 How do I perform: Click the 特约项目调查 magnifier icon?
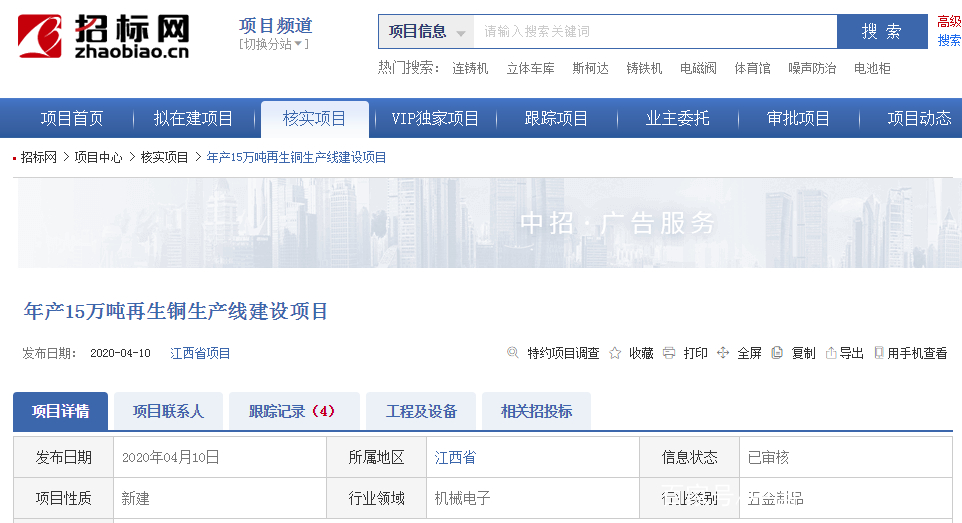point(513,353)
